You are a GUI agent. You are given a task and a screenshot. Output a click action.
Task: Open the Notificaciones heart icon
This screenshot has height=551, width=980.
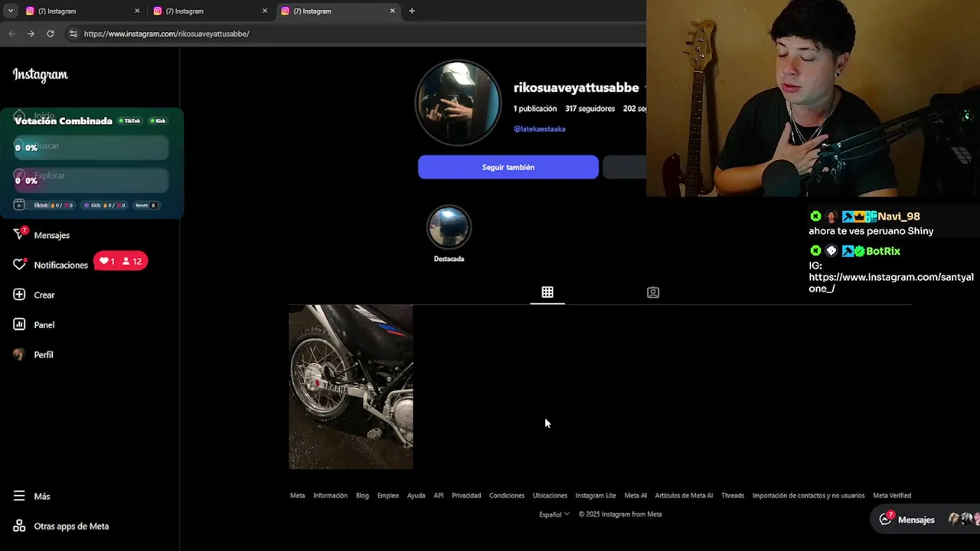click(19, 265)
